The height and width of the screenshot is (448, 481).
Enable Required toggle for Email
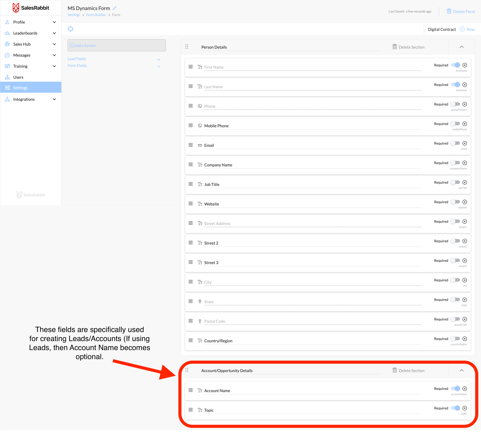click(455, 143)
